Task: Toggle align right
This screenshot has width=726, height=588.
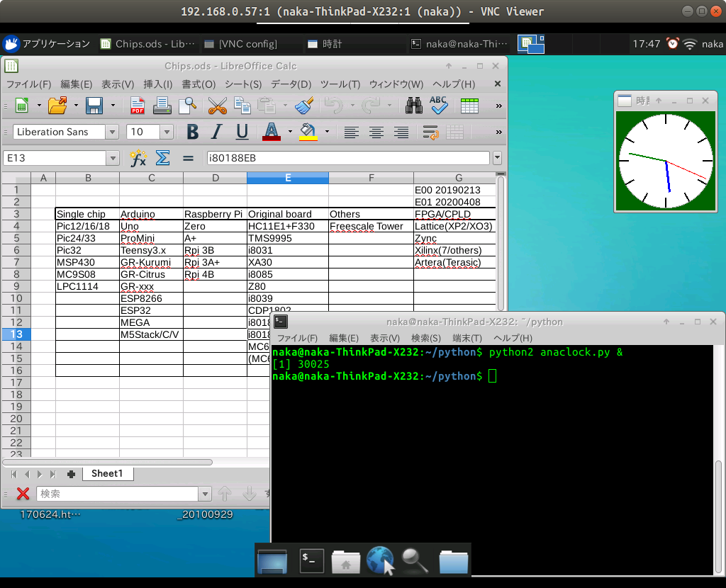Action: click(x=401, y=132)
